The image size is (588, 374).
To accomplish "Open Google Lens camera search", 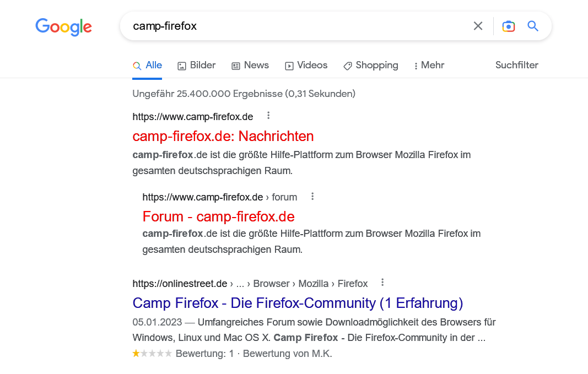I will [508, 26].
